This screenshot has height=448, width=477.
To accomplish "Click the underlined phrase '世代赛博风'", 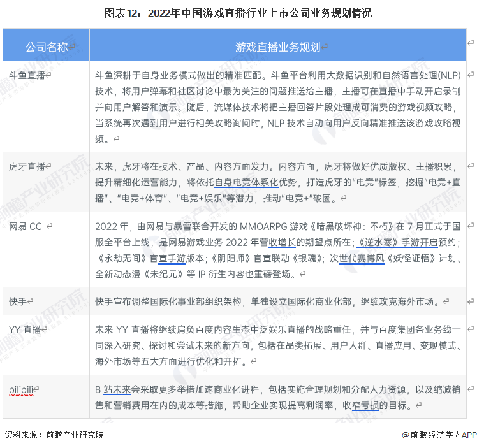I will coord(362,258).
